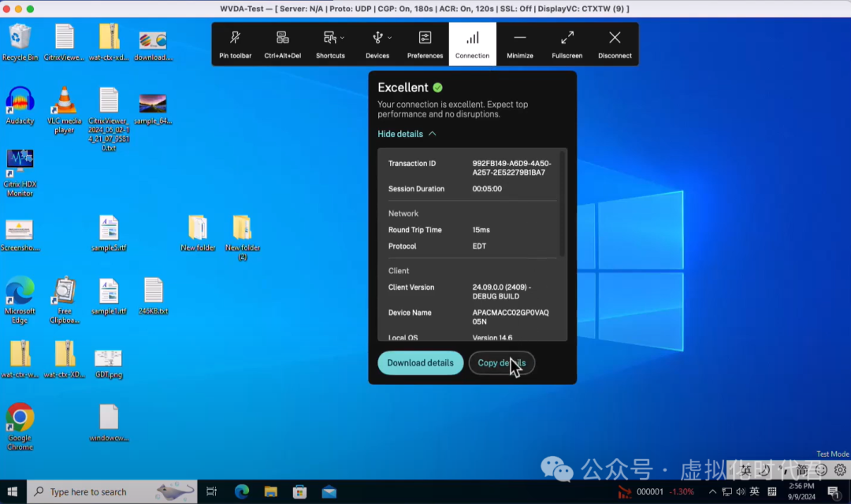Image resolution: width=851 pixels, height=504 pixels.
Task: Select the 246KB.txt file icon
Action: pyautogui.click(x=153, y=296)
